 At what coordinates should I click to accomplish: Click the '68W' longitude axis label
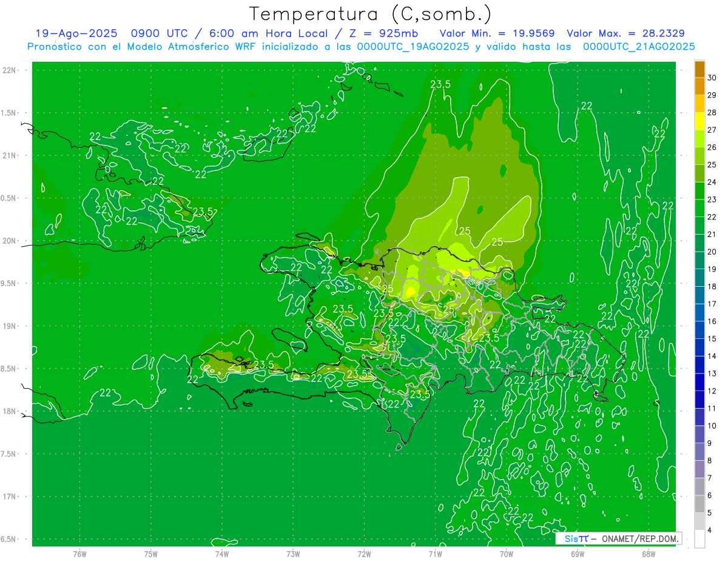(x=648, y=554)
